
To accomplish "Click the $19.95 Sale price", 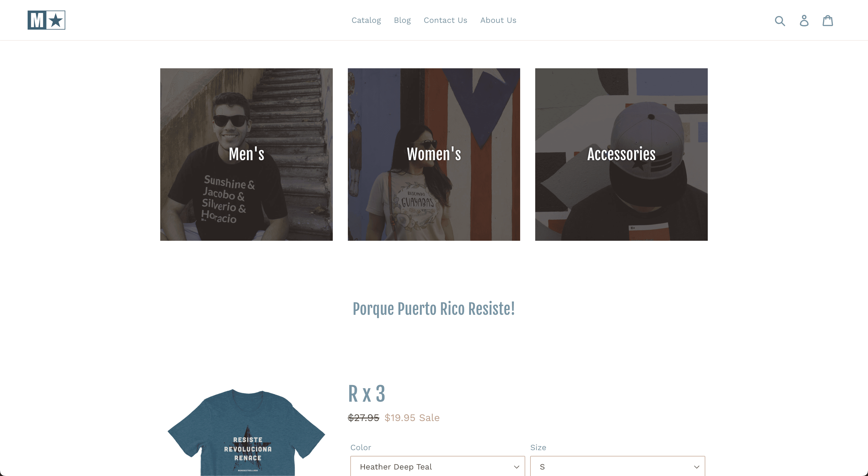I will (x=412, y=418).
